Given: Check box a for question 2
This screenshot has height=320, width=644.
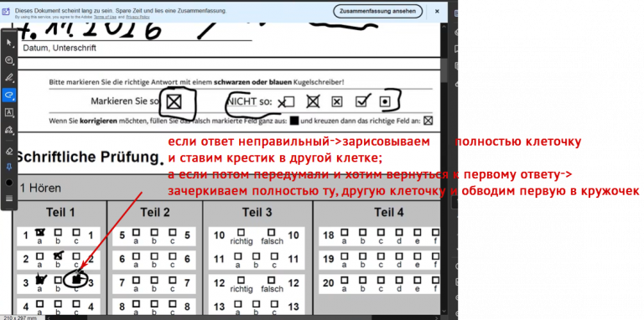Looking at the screenshot, I should click(40, 256).
